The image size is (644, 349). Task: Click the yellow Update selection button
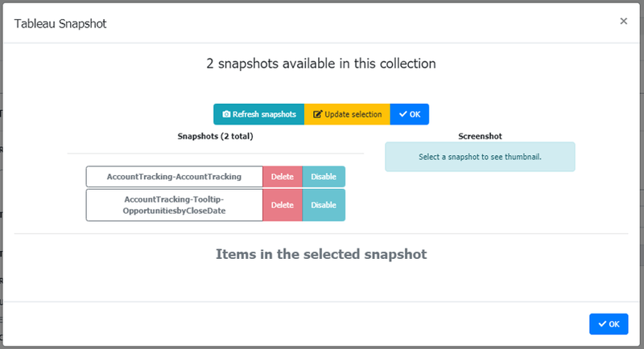(x=347, y=114)
